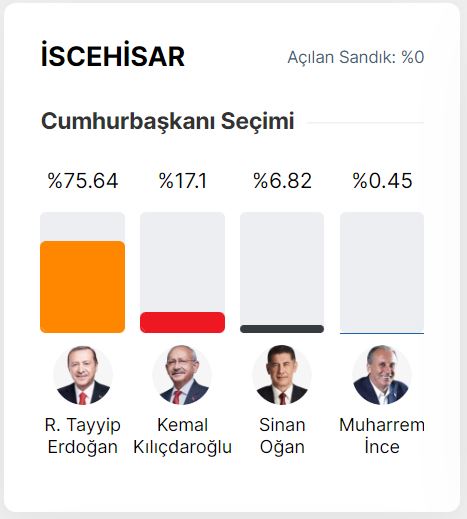Click the orange vote bar
Image resolution: width=467 pixels, height=519 pixels.
[83, 287]
